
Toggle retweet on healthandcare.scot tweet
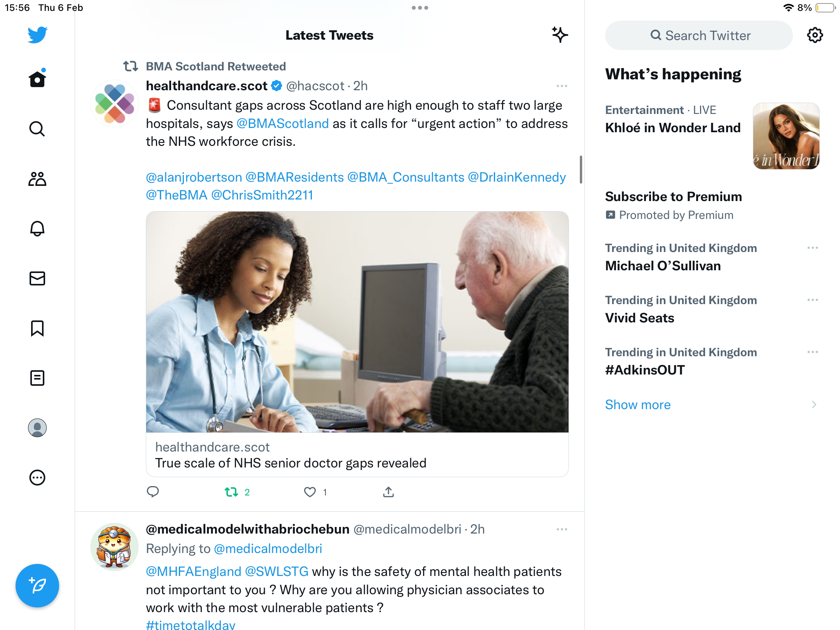(x=232, y=492)
